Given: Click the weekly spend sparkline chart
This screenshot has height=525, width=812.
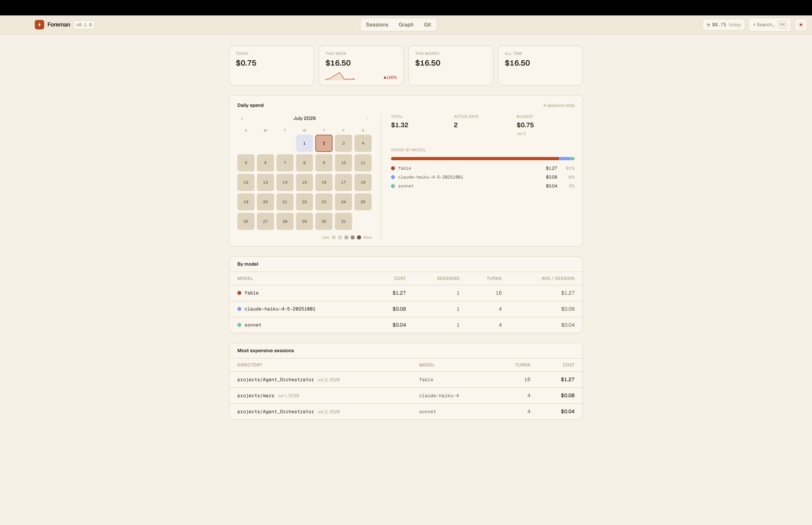Looking at the screenshot, I should point(340,76).
